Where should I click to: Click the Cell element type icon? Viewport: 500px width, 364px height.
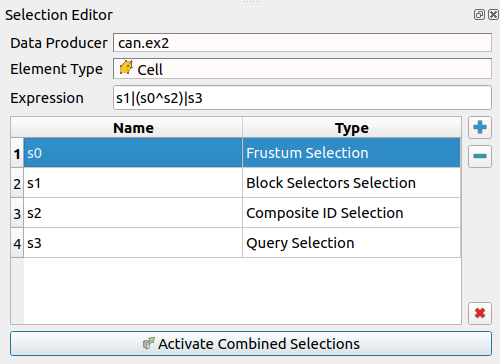tap(126, 68)
